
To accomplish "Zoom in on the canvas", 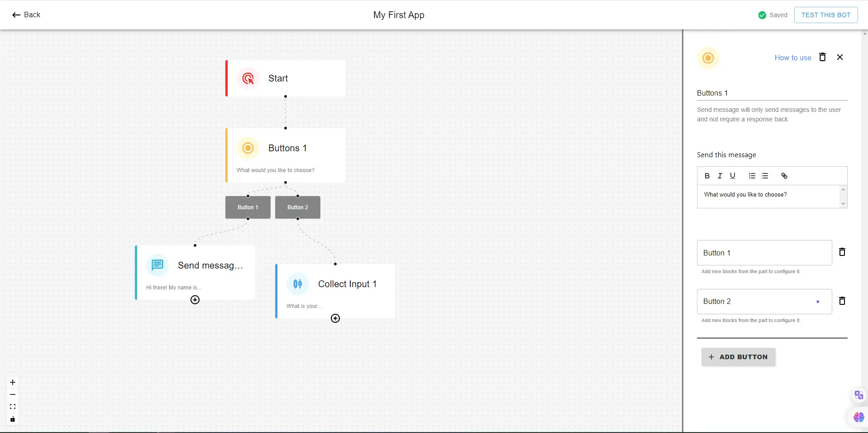I will (x=13, y=382).
